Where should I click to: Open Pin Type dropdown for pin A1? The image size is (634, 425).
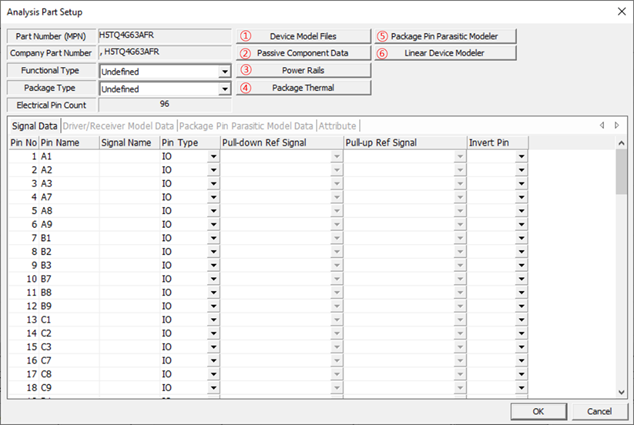point(213,158)
